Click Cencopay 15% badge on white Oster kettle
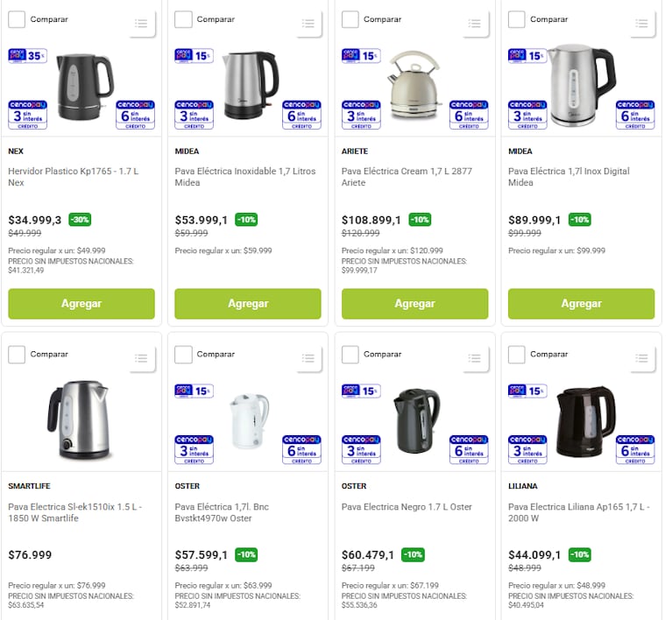672x620 pixels. pyautogui.click(x=194, y=391)
